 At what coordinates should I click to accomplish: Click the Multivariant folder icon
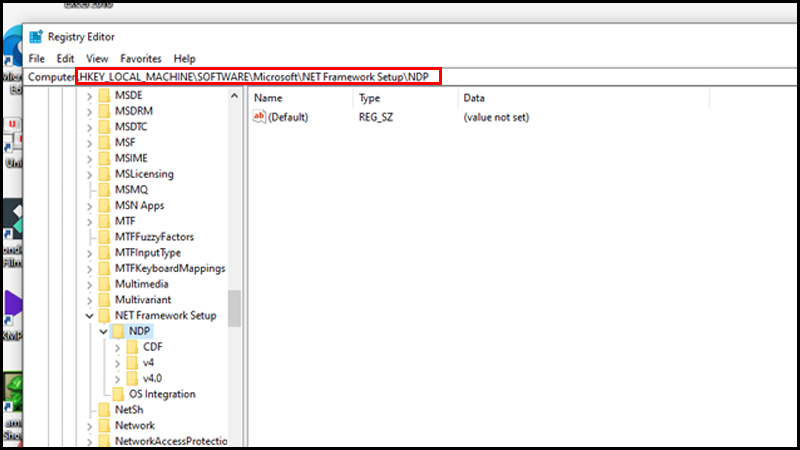tap(104, 300)
